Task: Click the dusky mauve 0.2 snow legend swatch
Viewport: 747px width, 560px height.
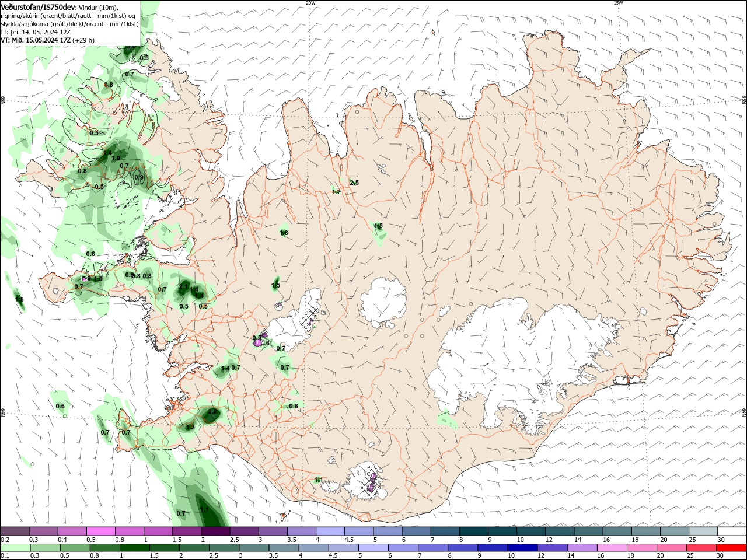Action: point(15,531)
